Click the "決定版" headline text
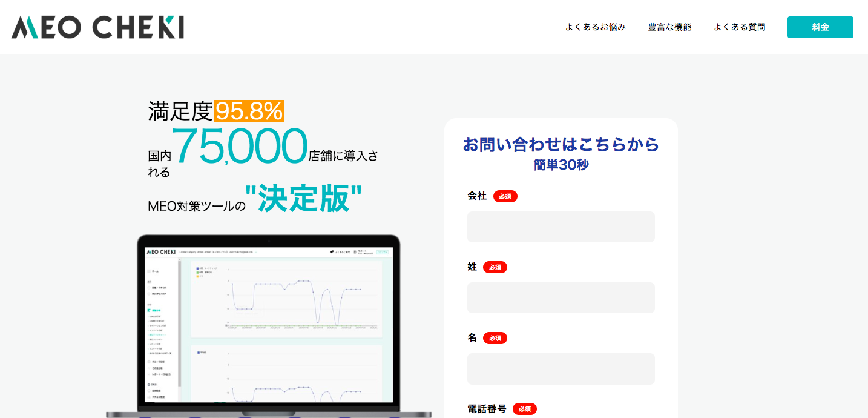 [303, 198]
